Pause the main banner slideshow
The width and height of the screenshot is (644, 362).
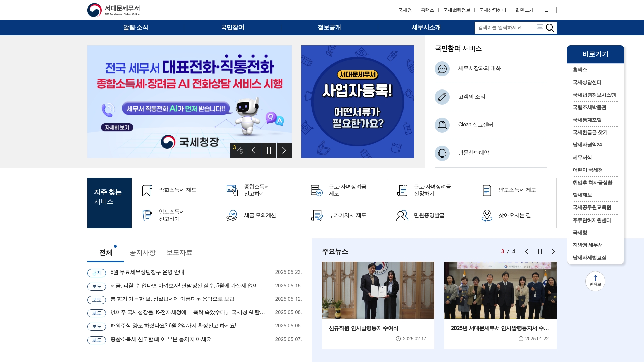[269, 150]
